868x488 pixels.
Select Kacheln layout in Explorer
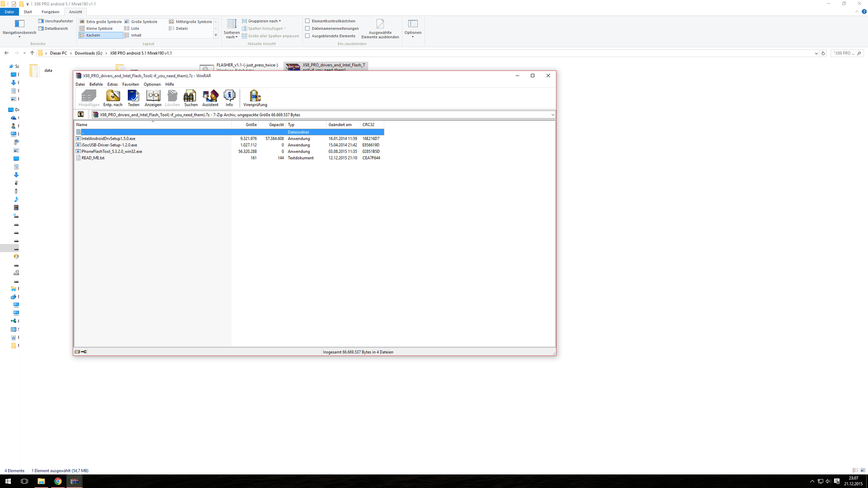click(100, 35)
